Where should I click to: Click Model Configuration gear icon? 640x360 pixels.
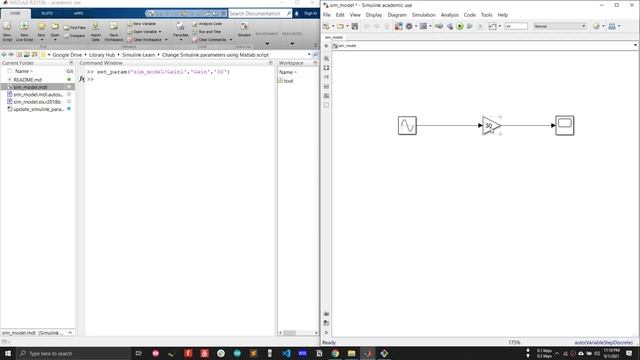click(409, 26)
